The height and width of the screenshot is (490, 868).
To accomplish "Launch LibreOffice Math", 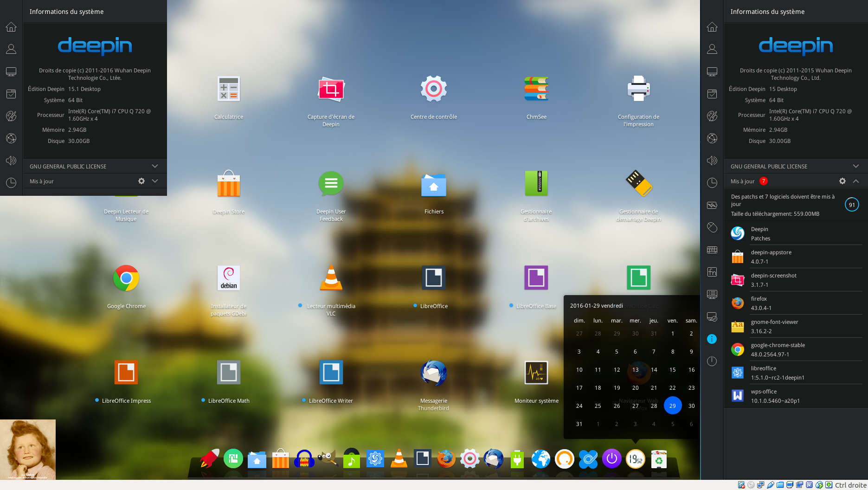I will click(229, 373).
